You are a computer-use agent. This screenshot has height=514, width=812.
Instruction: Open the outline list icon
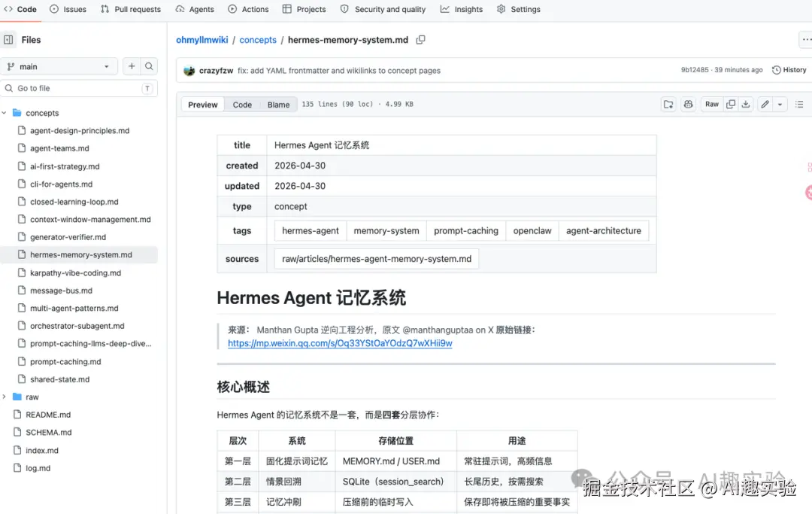click(x=799, y=104)
